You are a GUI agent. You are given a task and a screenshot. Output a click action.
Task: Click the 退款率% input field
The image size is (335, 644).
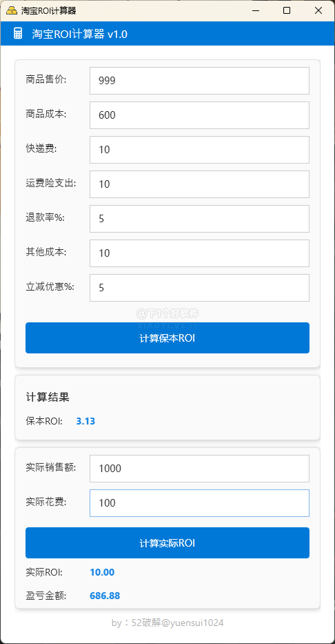tap(199, 219)
